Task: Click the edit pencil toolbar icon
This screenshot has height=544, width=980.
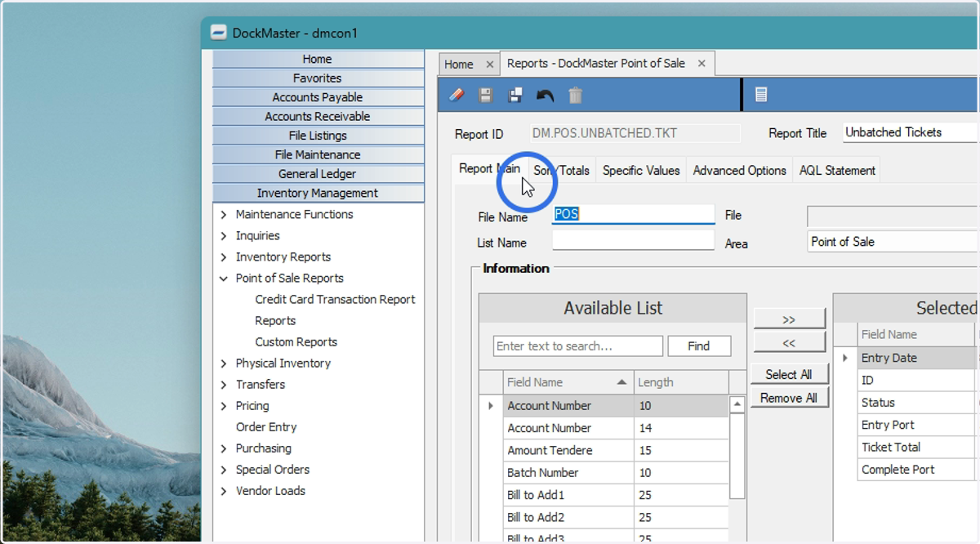Action: (457, 96)
